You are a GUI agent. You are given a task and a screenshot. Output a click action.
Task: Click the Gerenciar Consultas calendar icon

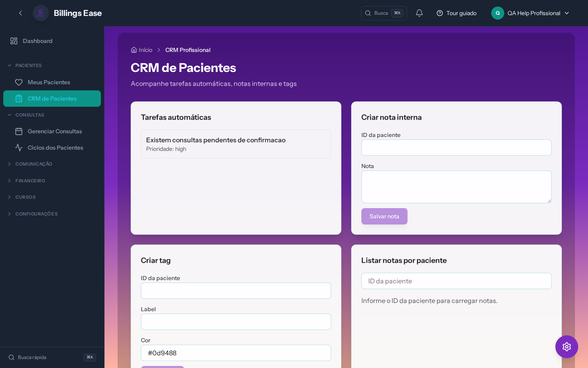[x=19, y=131]
